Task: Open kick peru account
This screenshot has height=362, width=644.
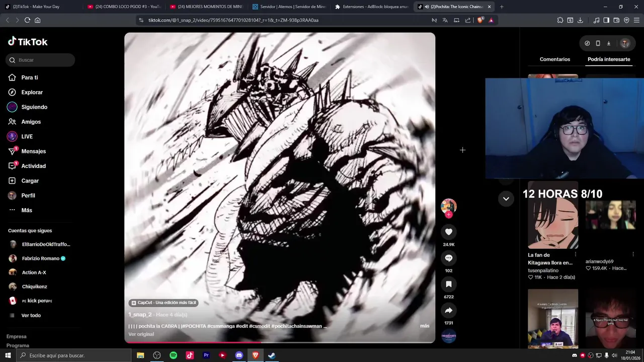Action: (36, 301)
